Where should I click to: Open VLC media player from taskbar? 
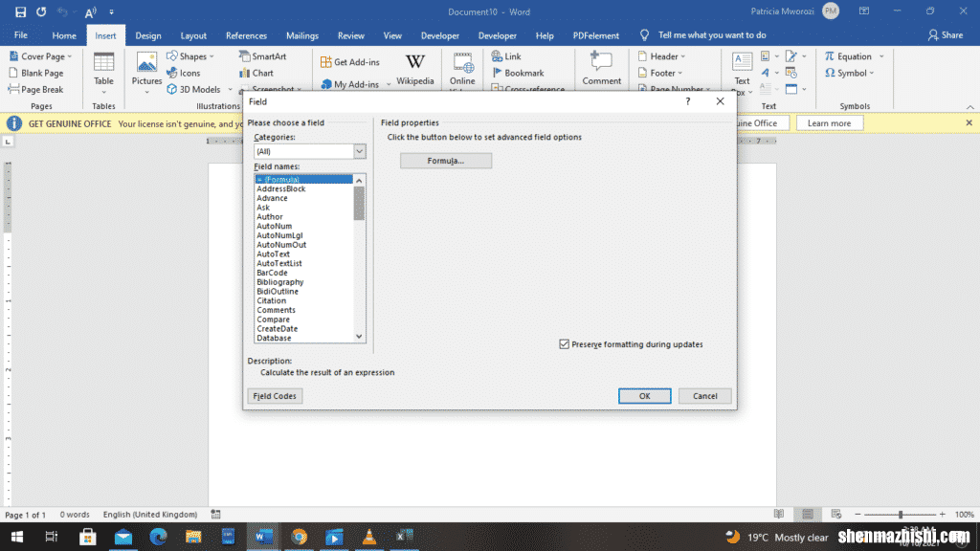[369, 536]
